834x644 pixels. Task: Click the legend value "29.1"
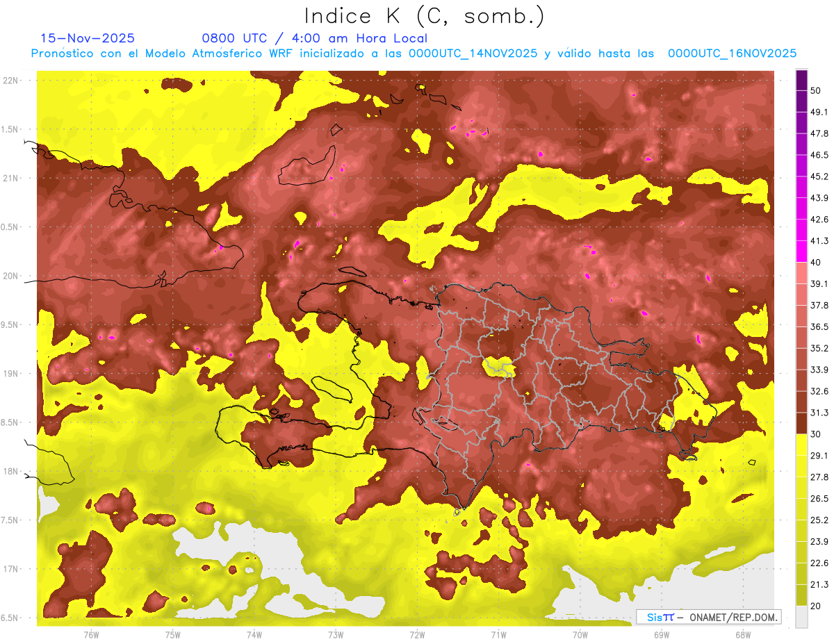click(x=819, y=455)
